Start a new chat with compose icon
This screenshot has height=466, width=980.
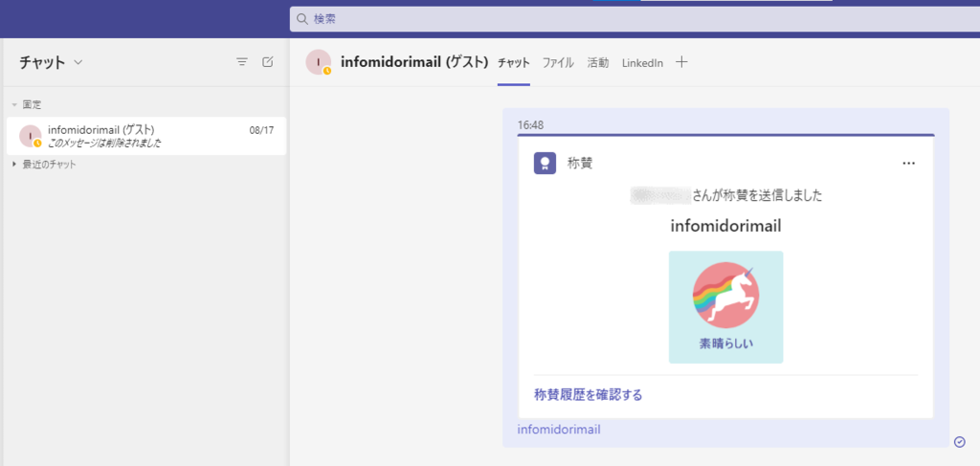pyautogui.click(x=268, y=62)
